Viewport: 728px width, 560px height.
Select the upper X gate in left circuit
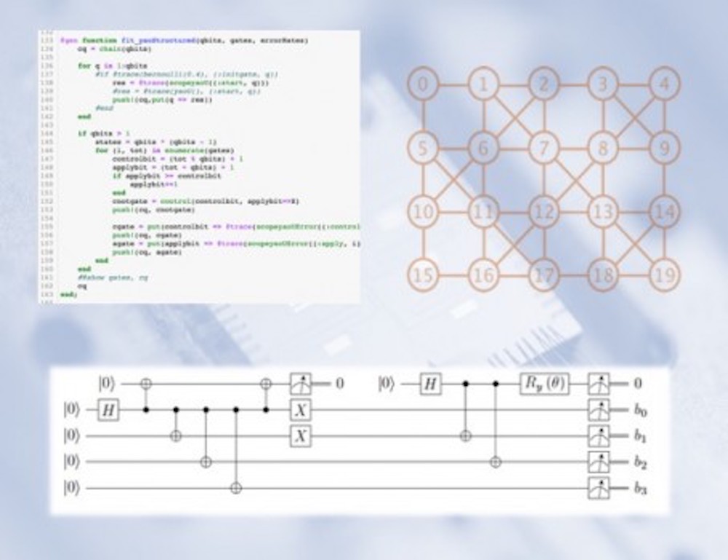pos(300,410)
